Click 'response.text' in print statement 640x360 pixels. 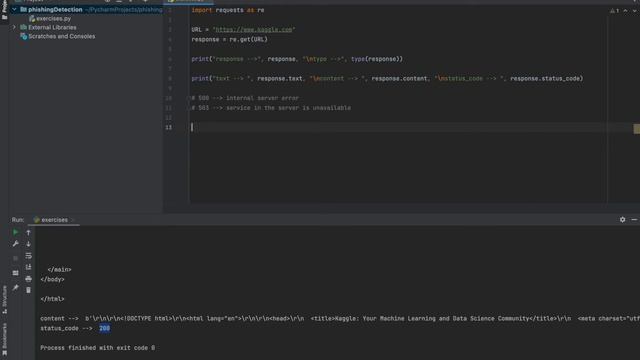pyautogui.click(x=280, y=79)
